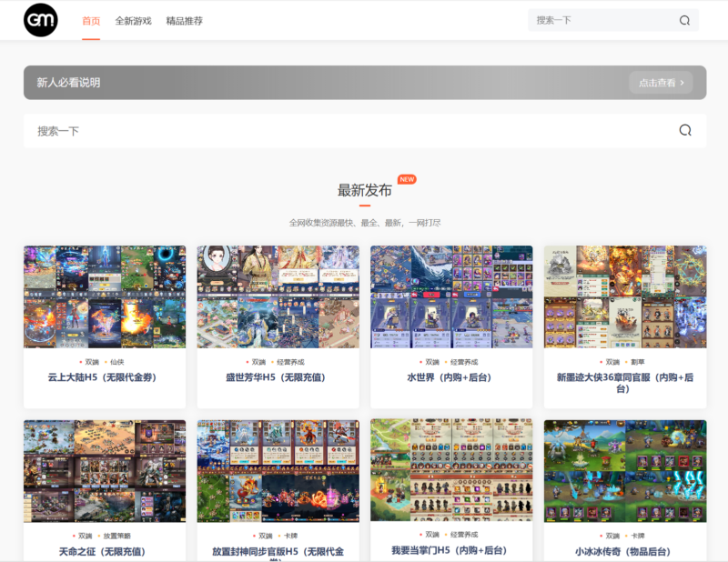Viewport: 728px width, 562px height.
Task: Click the 双端 tag under 我要当掌门H5
Action: coord(432,535)
